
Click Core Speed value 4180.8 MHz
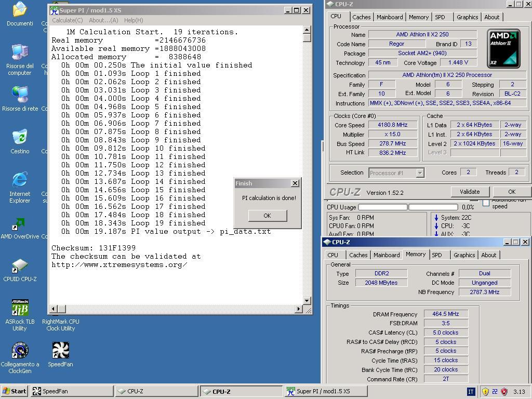pyautogui.click(x=393, y=125)
